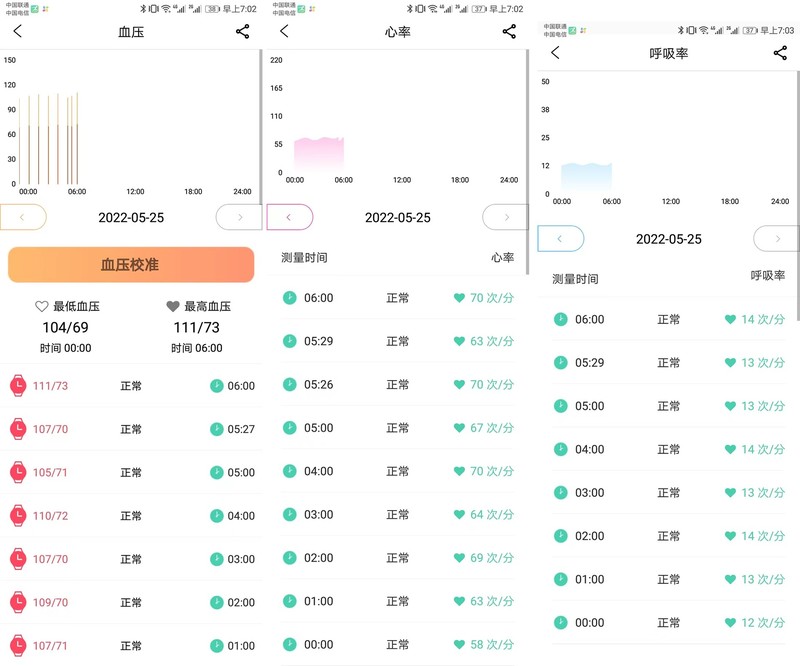Viewport: 800px width, 666px height.
Task: Tap the date 2022-05-25 on the heart rate page
Action: (399, 217)
